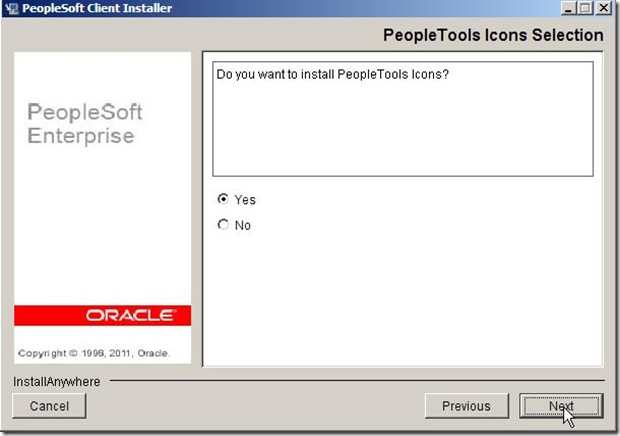Click the PeopleSoft installer title bar icon
The image size is (620, 436).
[11, 9]
